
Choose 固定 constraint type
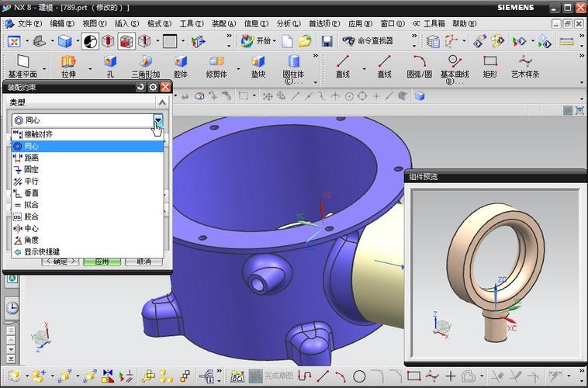click(88, 169)
